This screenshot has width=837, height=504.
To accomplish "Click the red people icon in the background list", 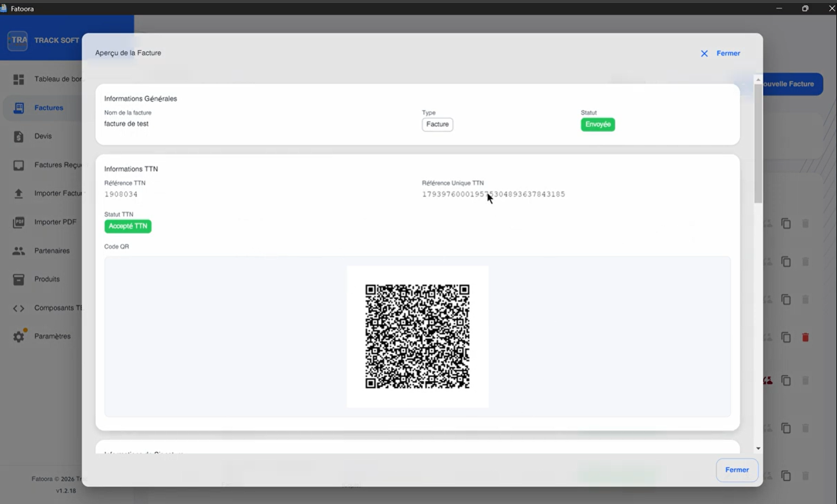I will click(768, 380).
